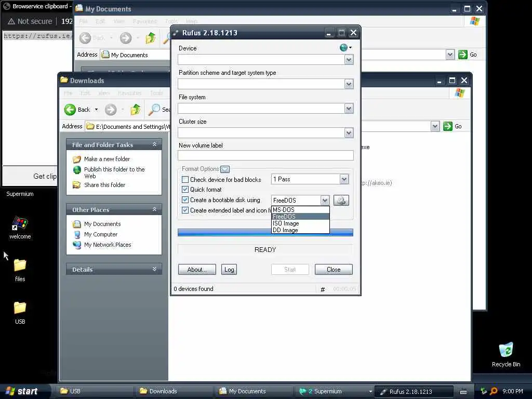Open Cluster size dropdown

(x=349, y=133)
